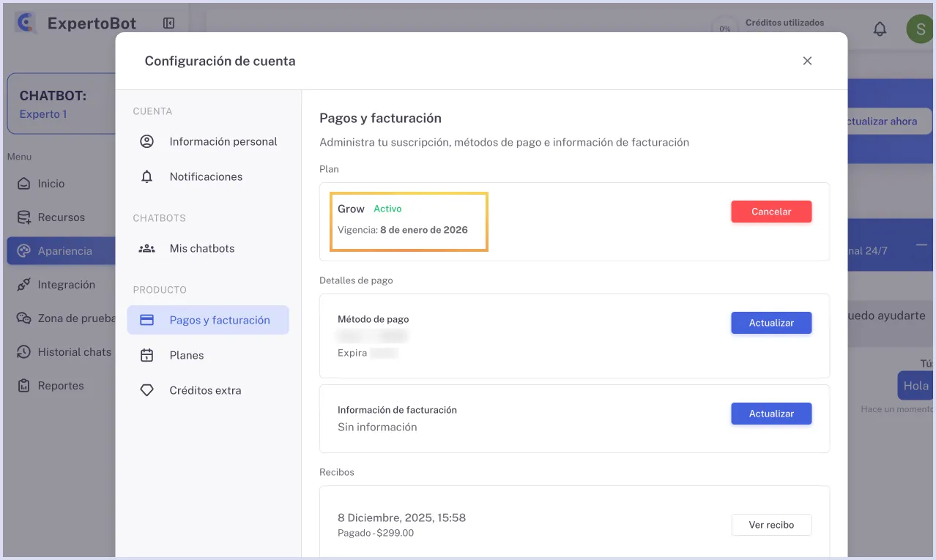Open Notificaciones settings

208,176
